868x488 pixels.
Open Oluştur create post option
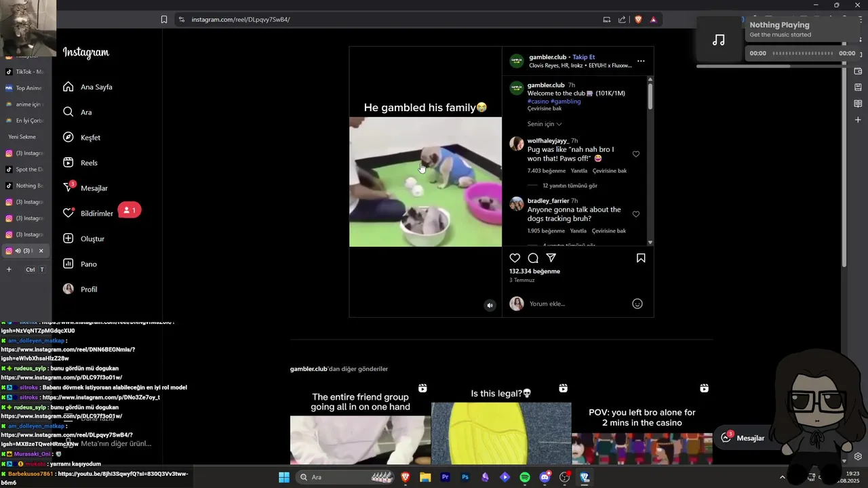pos(83,239)
